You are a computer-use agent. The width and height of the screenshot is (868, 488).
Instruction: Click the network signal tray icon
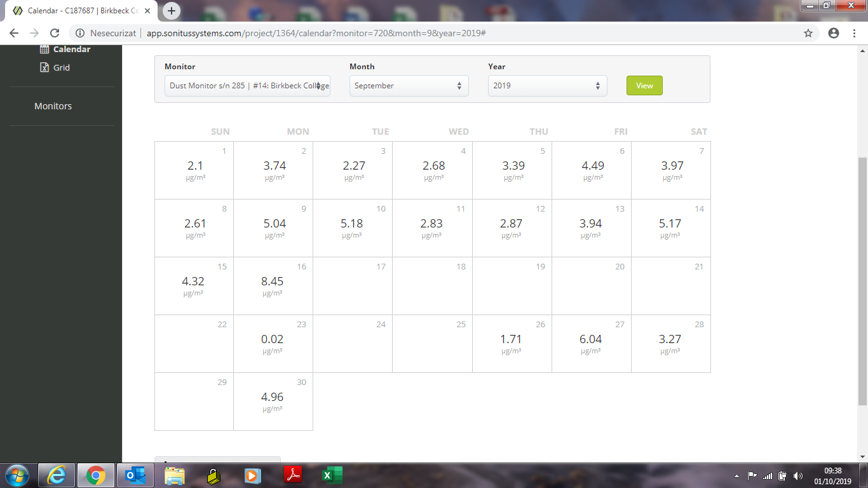pos(768,476)
